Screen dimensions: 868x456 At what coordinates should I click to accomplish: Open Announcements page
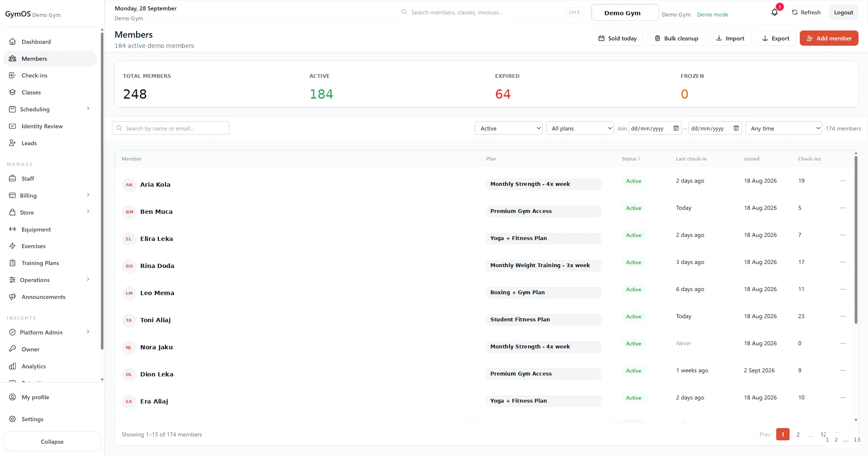click(x=50, y=297)
